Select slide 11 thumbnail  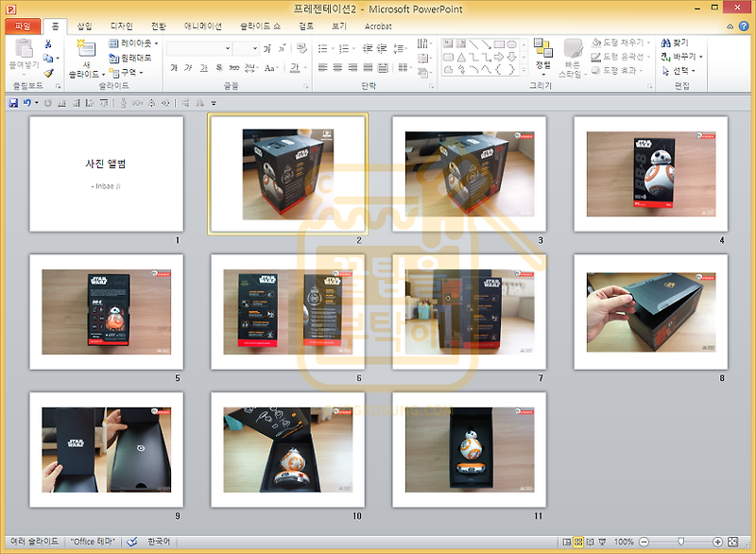469,450
